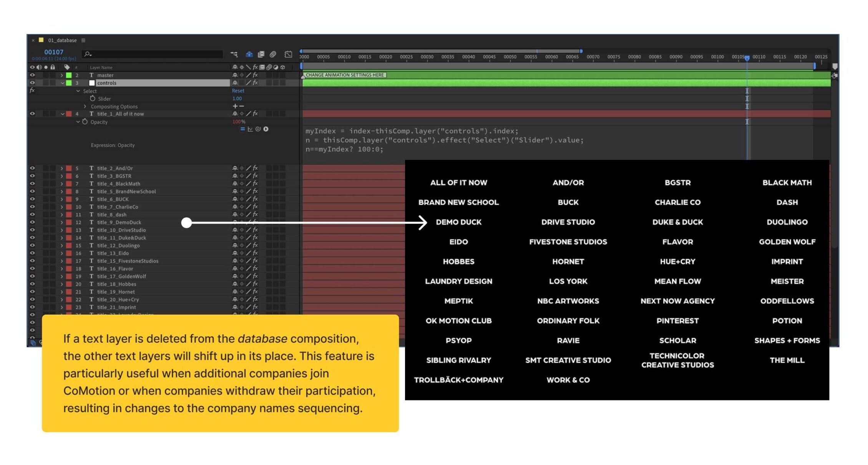Click the lock column header icon
The image size is (868, 465).
tap(53, 67)
